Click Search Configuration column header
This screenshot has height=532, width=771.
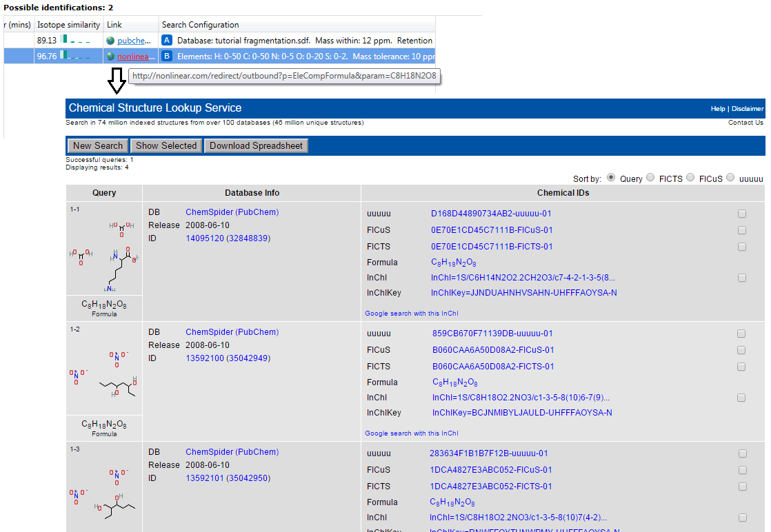200,25
